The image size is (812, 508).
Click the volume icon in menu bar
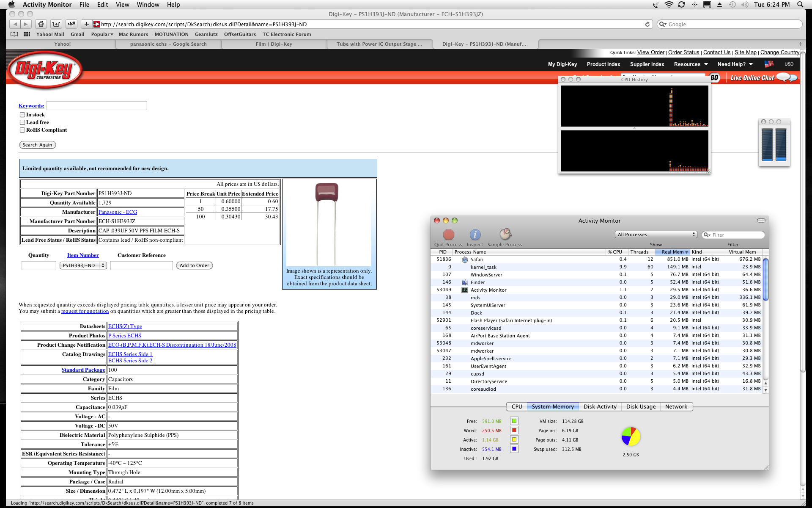pos(745,4)
